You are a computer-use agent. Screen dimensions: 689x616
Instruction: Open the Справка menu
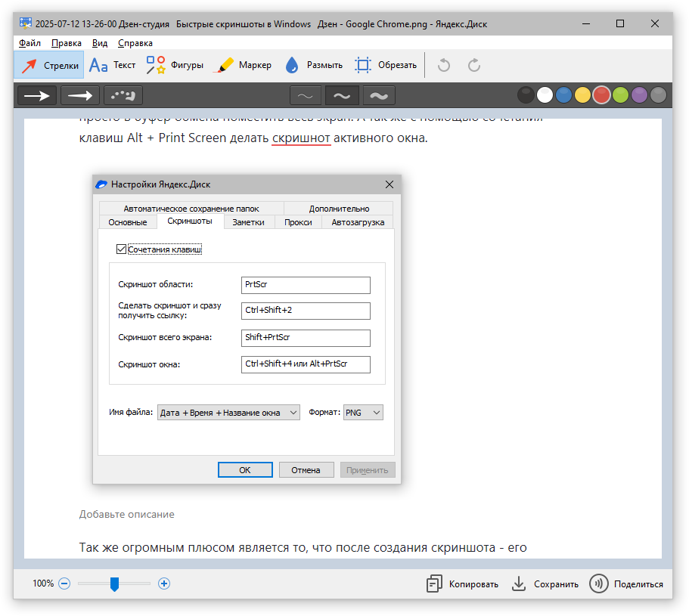pyautogui.click(x=135, y=43)
